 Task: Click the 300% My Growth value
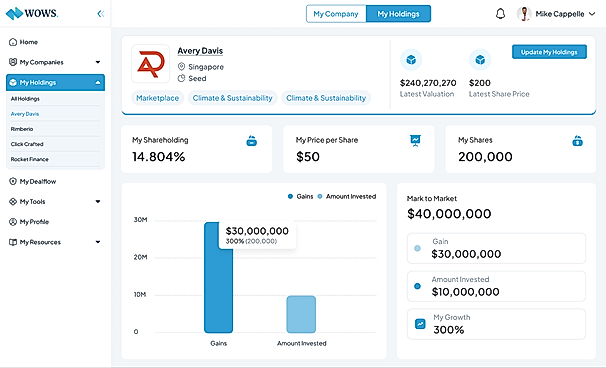pyautogui.click(x=448, y=330)
